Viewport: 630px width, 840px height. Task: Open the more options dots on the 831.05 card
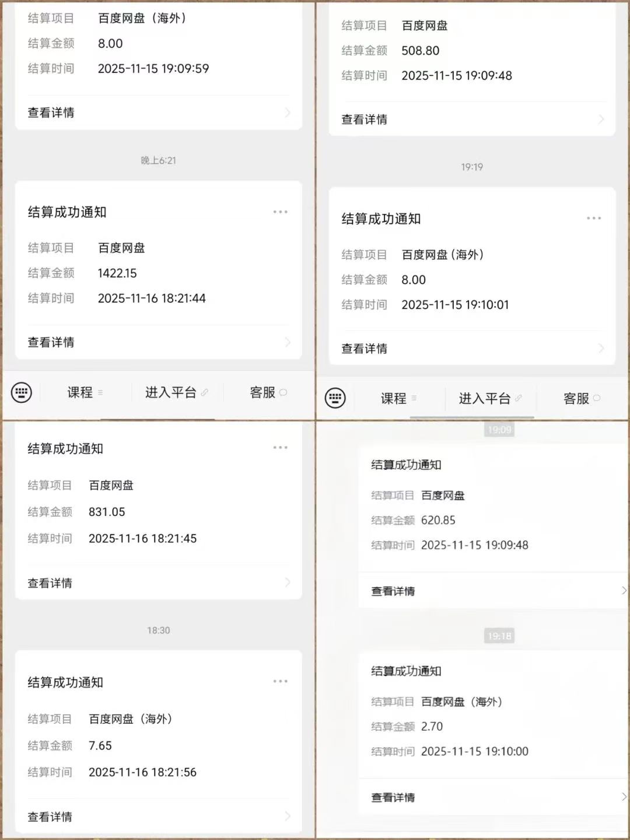coord(280,448)
